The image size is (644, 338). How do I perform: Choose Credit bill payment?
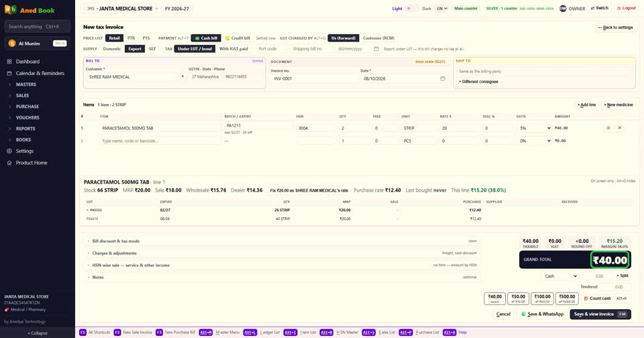(237, 38)
